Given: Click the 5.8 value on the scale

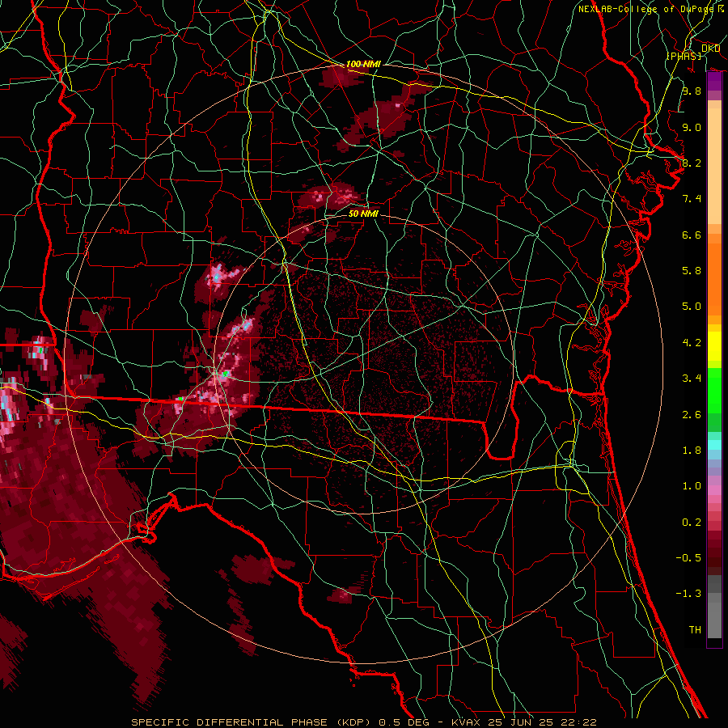Looking at the screenshot, I should point(692,271).
